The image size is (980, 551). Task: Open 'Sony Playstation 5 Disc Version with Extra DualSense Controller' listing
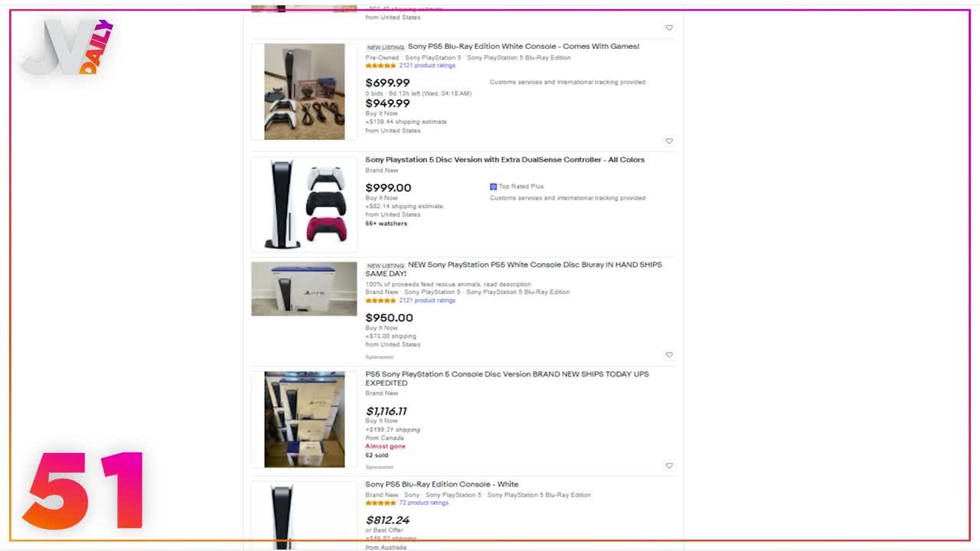pyautogui.click(x=505, y=160)
